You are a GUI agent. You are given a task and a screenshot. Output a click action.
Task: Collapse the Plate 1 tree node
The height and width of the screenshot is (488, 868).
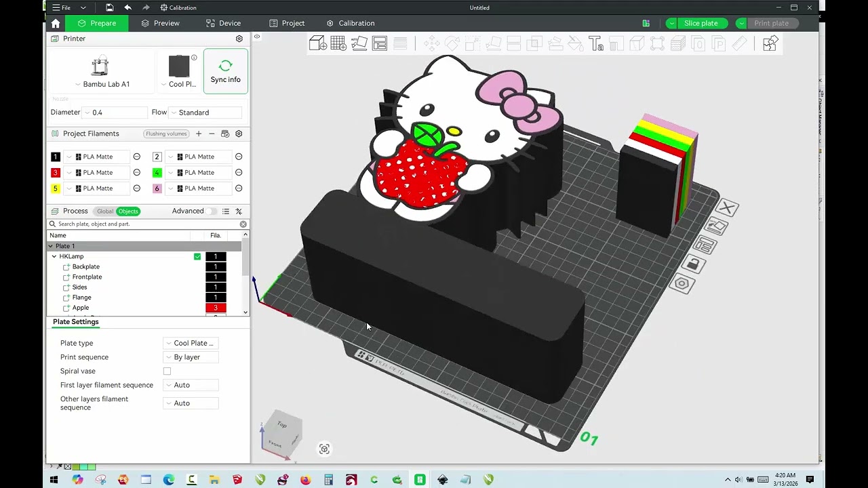coord(50,246)
